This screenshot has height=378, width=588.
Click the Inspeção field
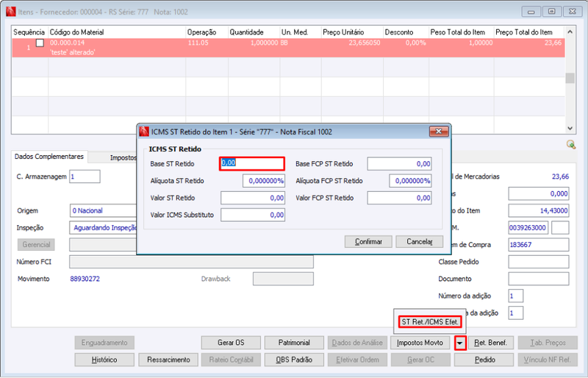(x=103, y=227)
